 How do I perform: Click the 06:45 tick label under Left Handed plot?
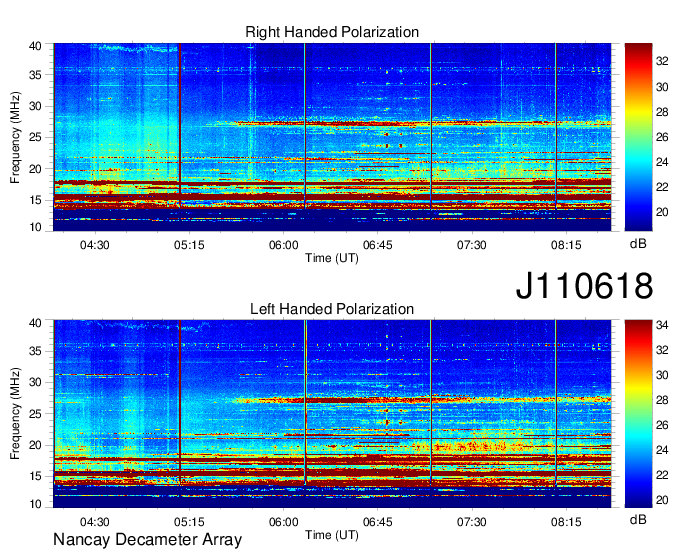378,522
